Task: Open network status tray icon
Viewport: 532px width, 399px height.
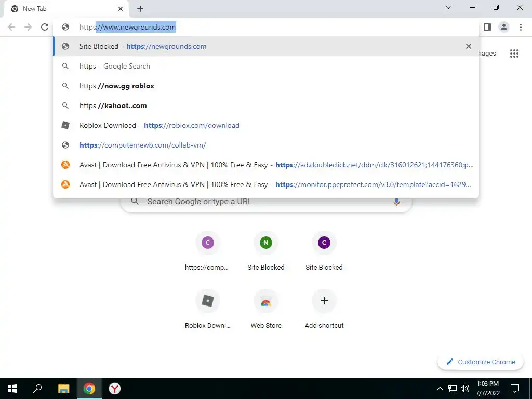Action: click(453, 389)
